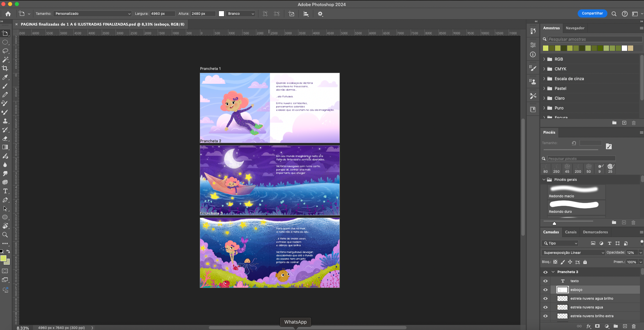Select the Eraser tool
The height and width of the screenshot is (330, 644).
(x=5, y=138)
